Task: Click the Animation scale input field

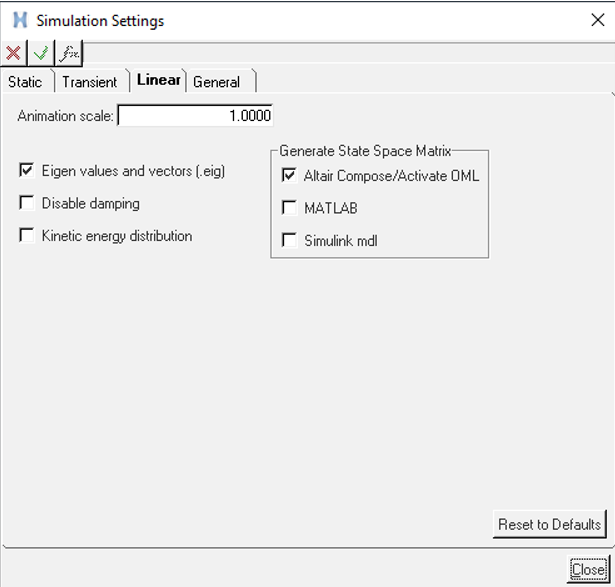Action: (x=195, y=116)
